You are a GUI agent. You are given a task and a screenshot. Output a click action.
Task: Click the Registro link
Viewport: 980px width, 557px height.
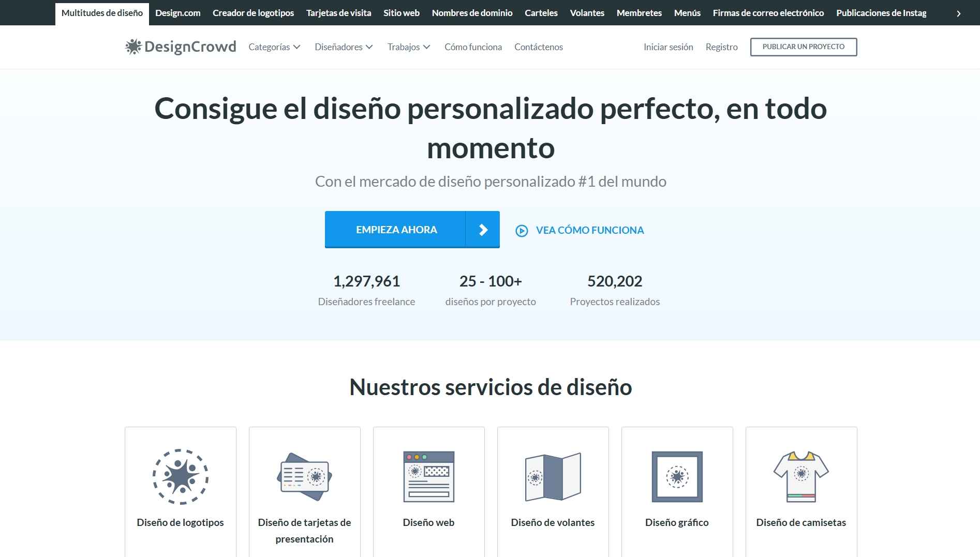pos(721,47)
